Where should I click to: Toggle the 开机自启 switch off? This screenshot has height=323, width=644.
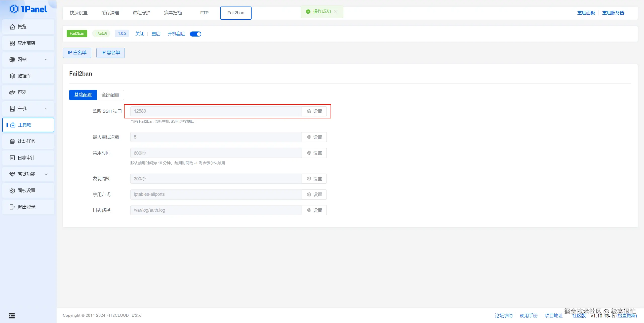point(195,34)
